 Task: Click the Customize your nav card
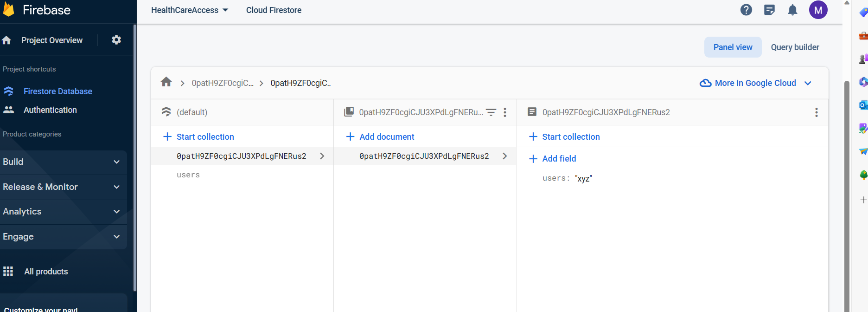64,303
